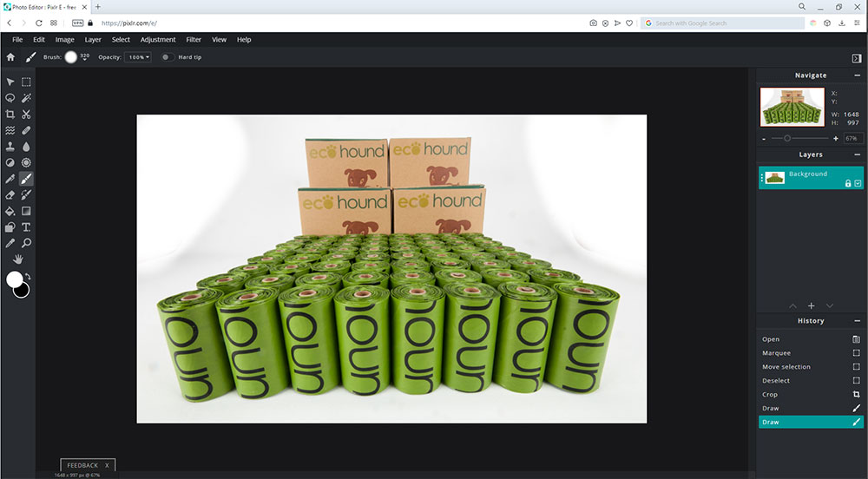Viewport: 868px width, 479px height.
Task: Select the Hand pan tool
Action: (x=18, y=259)
